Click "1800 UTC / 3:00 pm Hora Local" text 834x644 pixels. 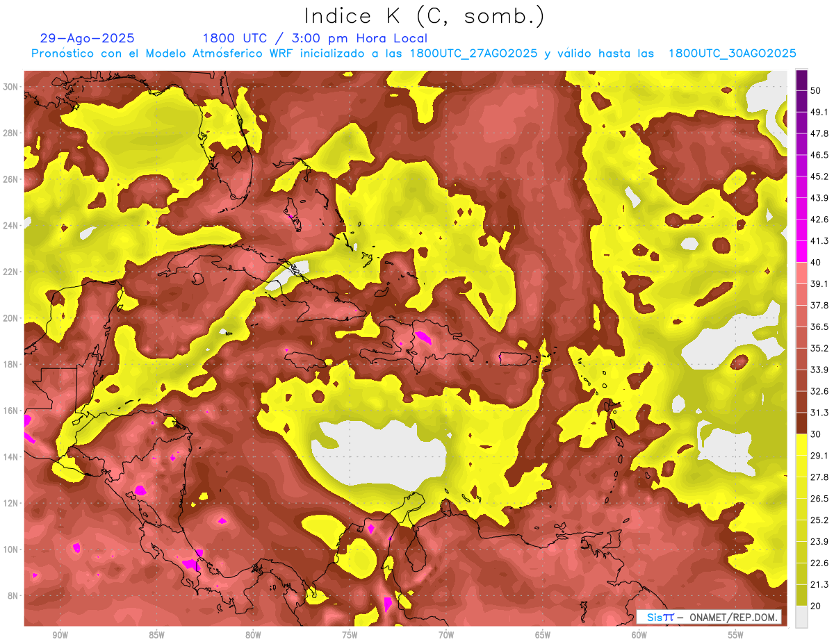pos(315,38)
